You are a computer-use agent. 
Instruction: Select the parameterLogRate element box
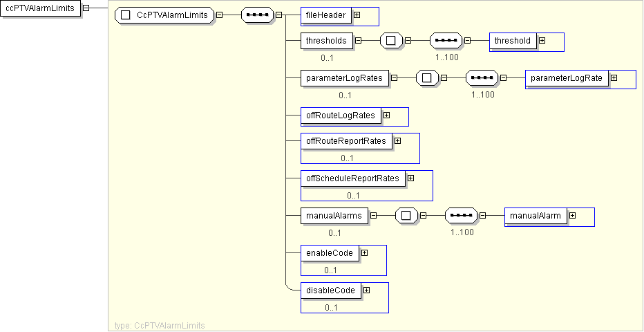pos(566,78)
